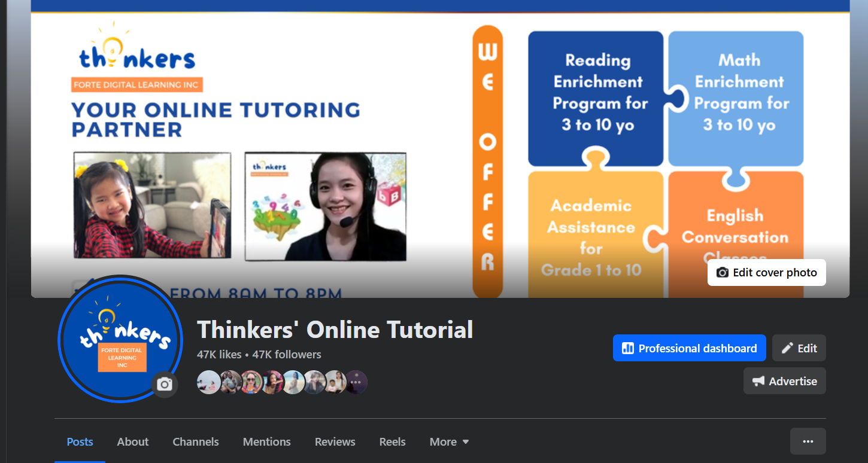Open the Professional dashboard
The width and height of the screenshot is (868, 463).
click(689, 348)
